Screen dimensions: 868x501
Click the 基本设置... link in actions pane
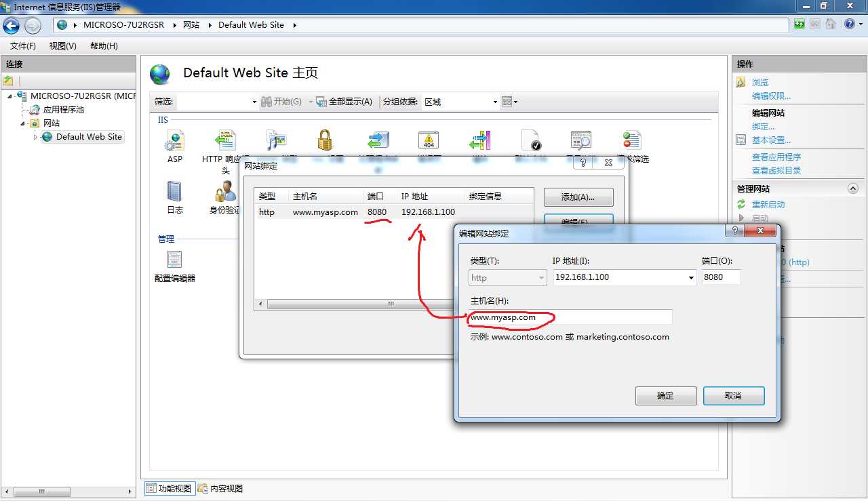(x=771, y=140)
